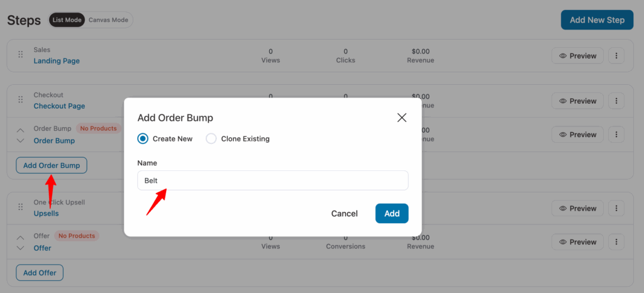The height and width of the screenshot is (293, 644).
Task: Switch to Canvas Mode
Action: click(108, 19)
